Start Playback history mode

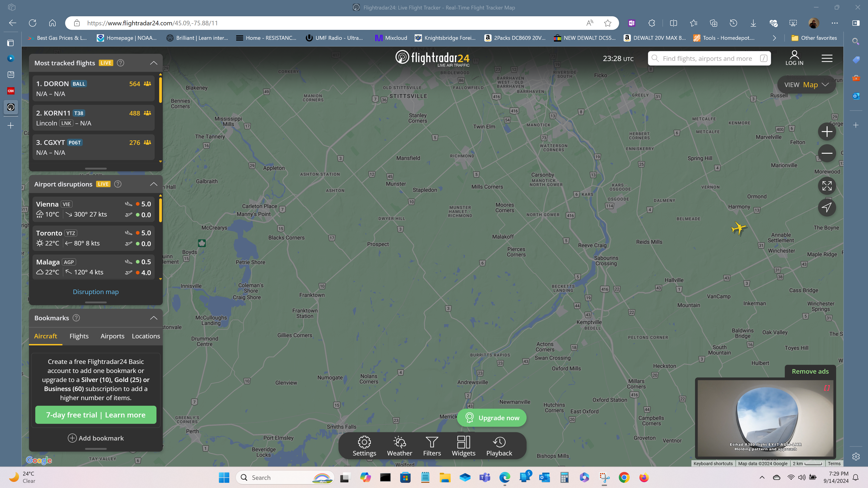499,446
